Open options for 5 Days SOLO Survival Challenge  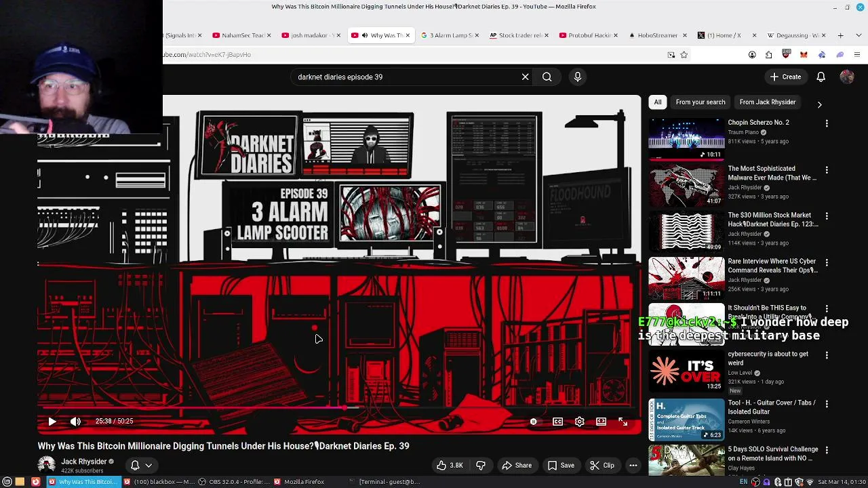coord(827,450)
